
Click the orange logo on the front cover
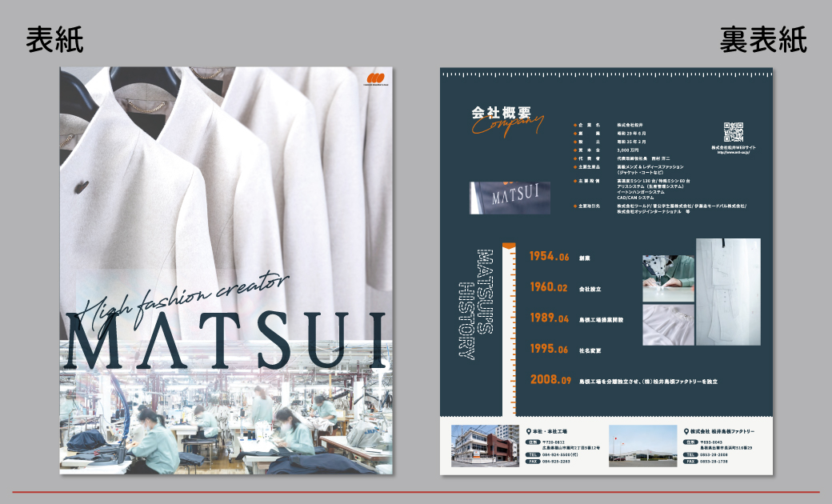(x=376, y=78)
